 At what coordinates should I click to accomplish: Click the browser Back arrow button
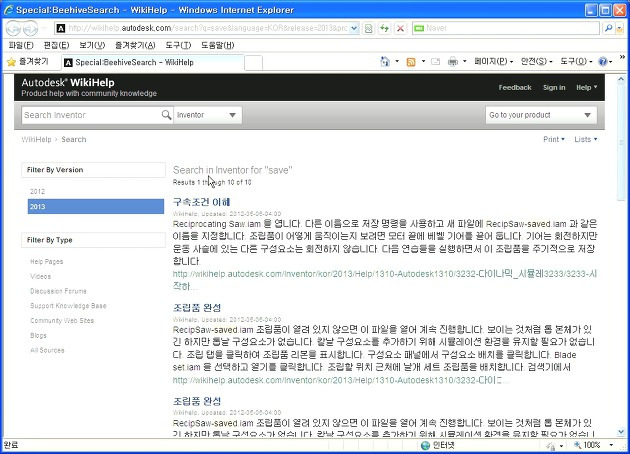pyautogui.click(x=13, y=28)
